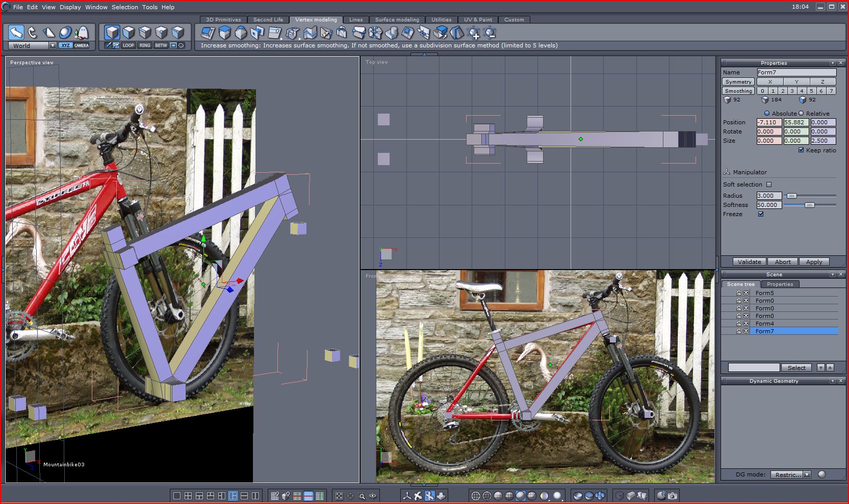Click the down arrow next to Select button
849x504 pixels.
point(820,367)
